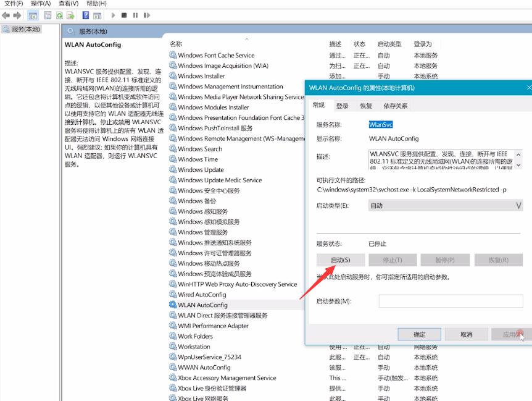Image resolution: width=532 pixels, height=401 pixels.
Task: Click gear icon of WWAN AutoConfig
Action: click(173, 367)
